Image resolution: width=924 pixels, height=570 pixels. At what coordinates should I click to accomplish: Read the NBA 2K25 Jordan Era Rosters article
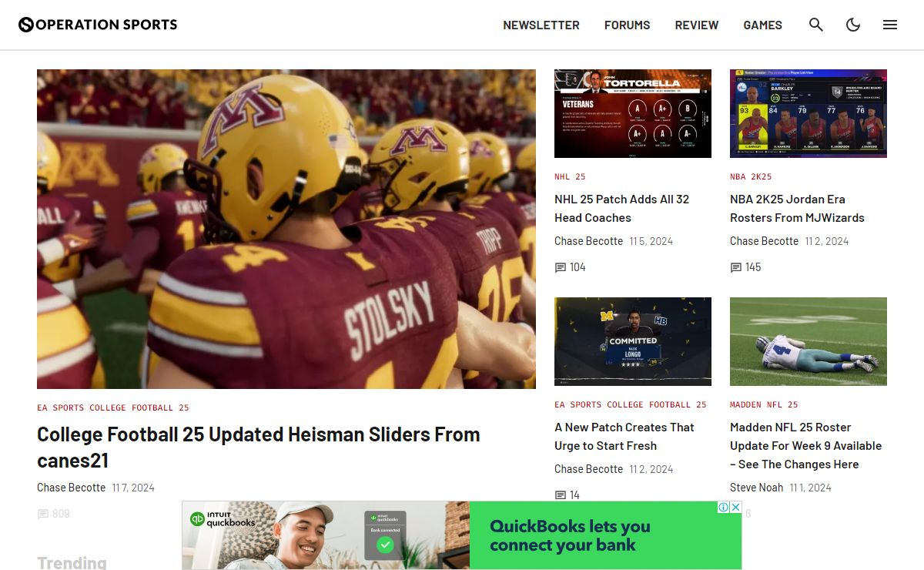[x=797, y=208]
